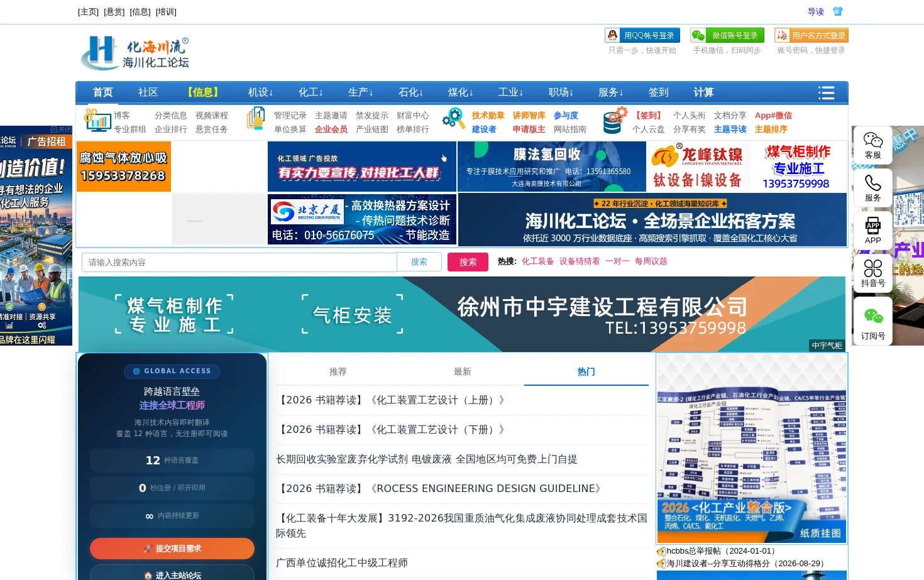The width and height of the screenshot is (924, 580).
Task: Click the gears search icon beside 技术勋章
Action: (453, 118)
